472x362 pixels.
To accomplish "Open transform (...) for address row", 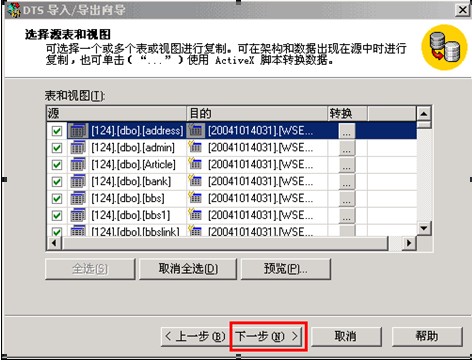I will pos(347,131).
